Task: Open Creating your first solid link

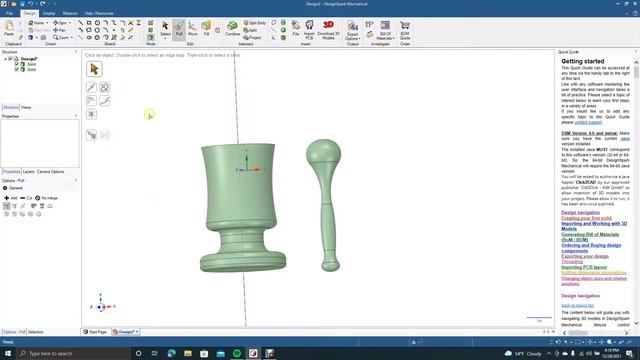Action: pos(586,218)
